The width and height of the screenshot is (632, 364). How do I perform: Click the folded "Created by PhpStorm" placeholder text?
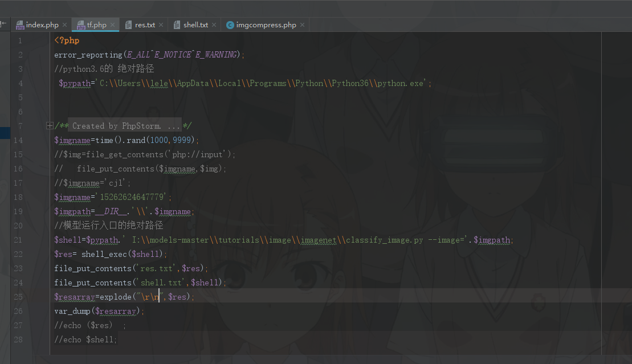click(125, 126)
